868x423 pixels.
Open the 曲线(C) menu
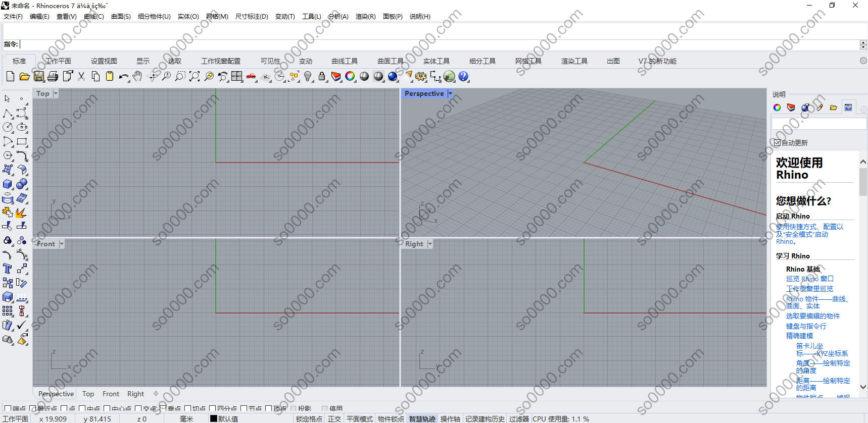tap(93, 17)
